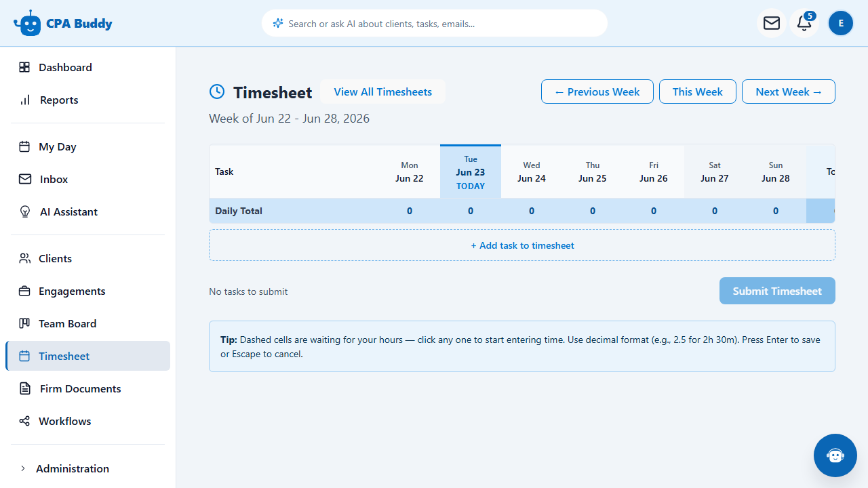Advance to Next Week
The width and height of the screenshot is (868, 488).
click(x=789, y=91)
